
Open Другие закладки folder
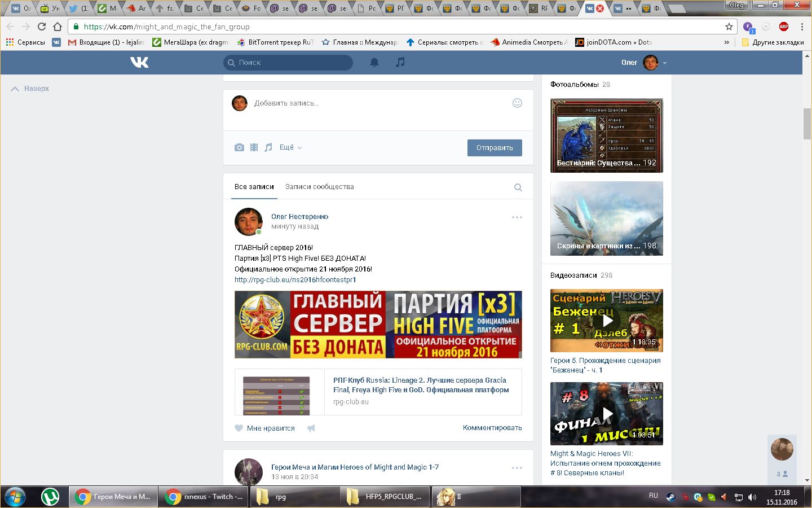(x=773, y=42)
